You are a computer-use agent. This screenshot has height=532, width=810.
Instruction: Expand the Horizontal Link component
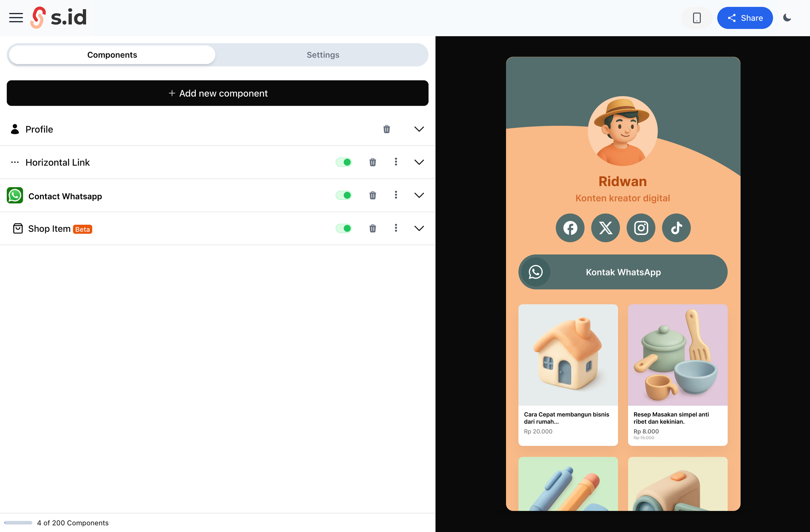[x=419, y=162]
